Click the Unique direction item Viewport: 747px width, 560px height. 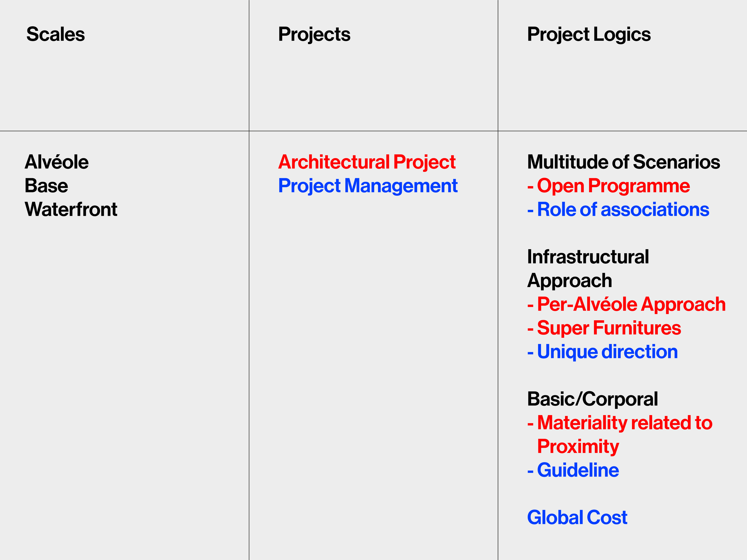click(x=603, y=352)
